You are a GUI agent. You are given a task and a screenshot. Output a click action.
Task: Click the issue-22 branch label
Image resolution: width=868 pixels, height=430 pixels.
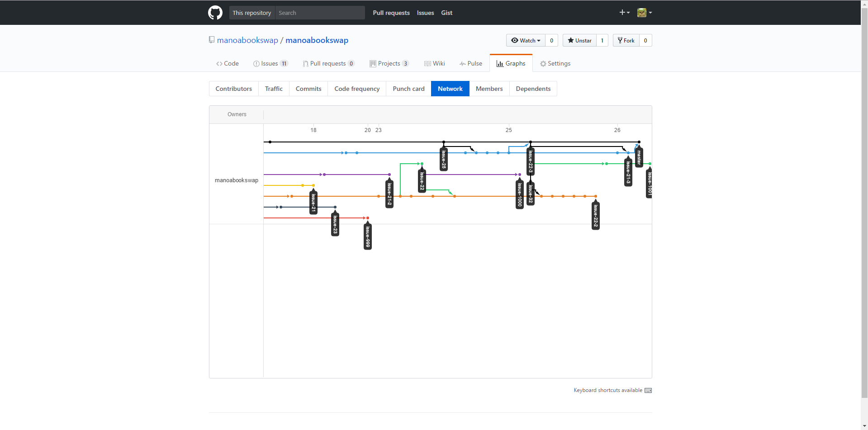(x=422, y=180)
